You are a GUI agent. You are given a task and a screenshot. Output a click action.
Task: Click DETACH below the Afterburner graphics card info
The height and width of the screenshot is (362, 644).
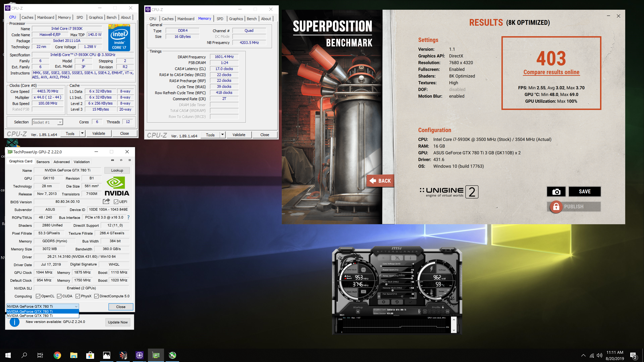click(396, 316)
